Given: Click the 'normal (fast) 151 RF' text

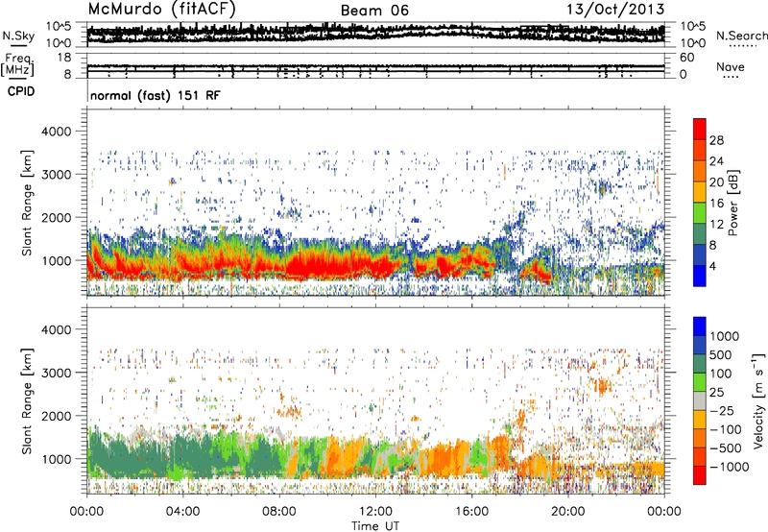Looking at the screenshot, I should [x=156, y=95].
